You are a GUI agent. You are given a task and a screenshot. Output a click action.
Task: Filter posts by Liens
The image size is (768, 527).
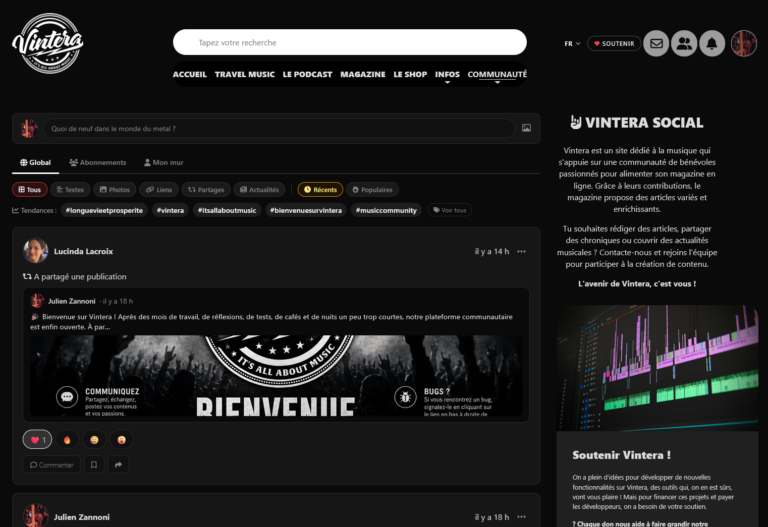pyautogui.click(x=159, y=190)
